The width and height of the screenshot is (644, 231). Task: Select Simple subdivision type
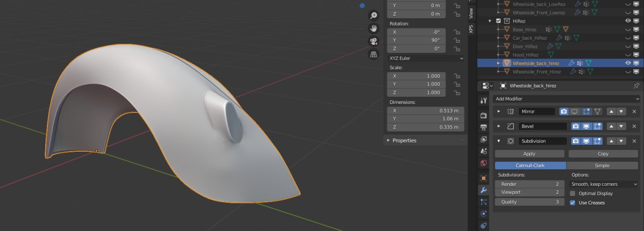(x=602, y=166)
